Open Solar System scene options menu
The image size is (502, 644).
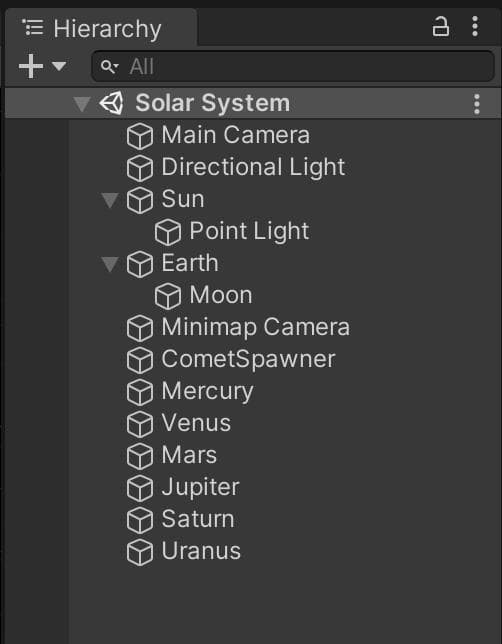pos(477,104)
